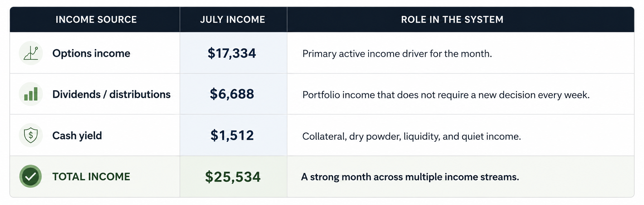The image size is (644, 205).
Task: Click the $17,334 options income amount
Action: 232,53
